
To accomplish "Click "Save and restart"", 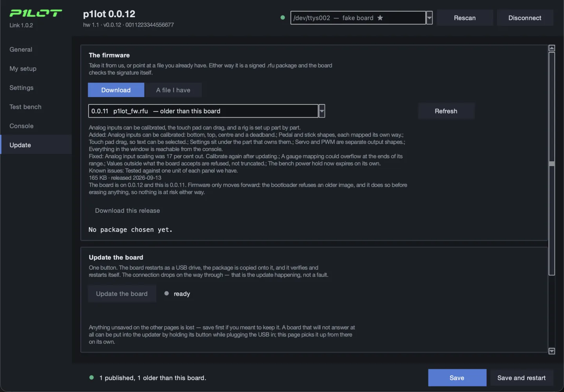I will click(521, 378).
